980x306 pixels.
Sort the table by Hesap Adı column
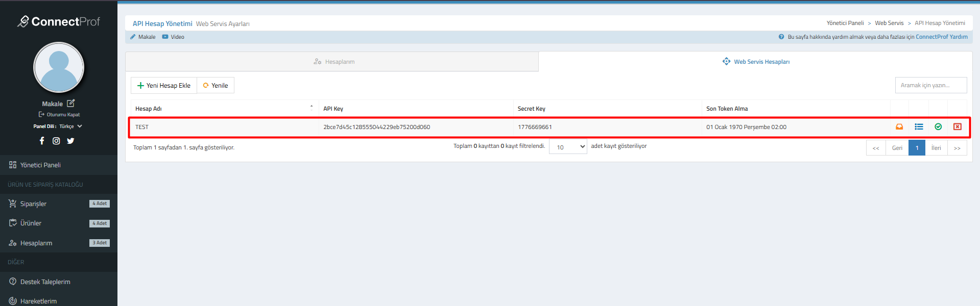pyautogui.click(x=224, y=109)
